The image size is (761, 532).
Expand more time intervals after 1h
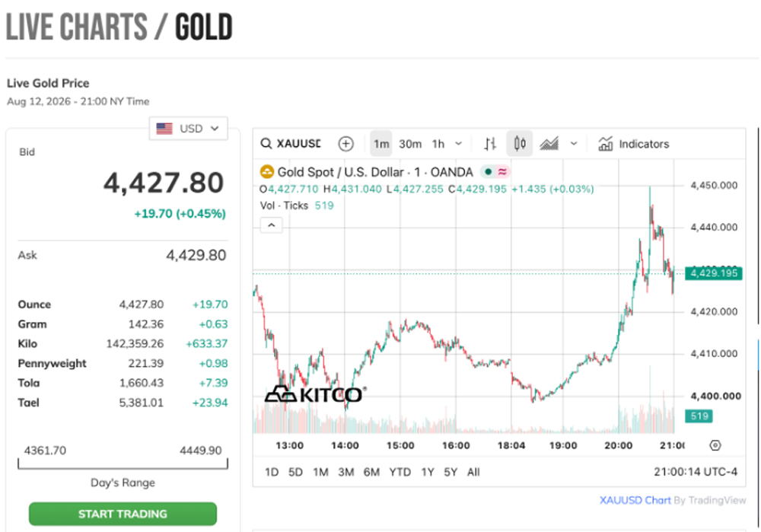[x=458, y=144]
